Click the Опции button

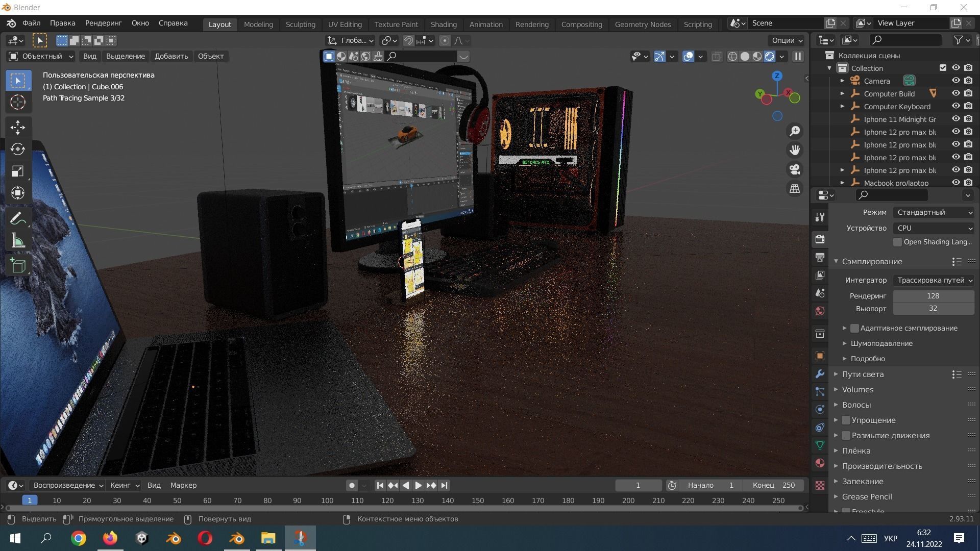pos(787,40)
